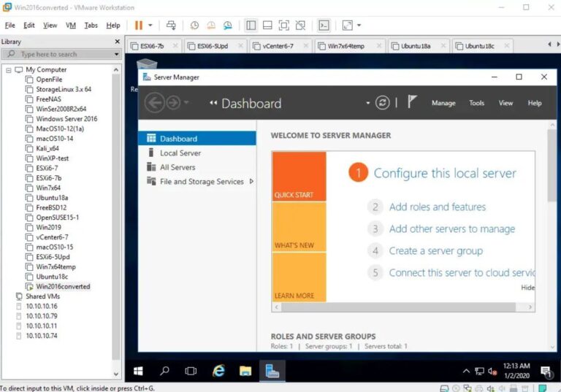Click the guest Windows Start button
The image size is (561, 392).
point(138,371)
